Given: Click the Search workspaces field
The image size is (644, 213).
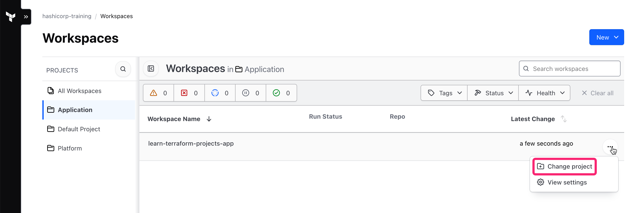Looking at the screenshot, I should click(x=569, y=69).
